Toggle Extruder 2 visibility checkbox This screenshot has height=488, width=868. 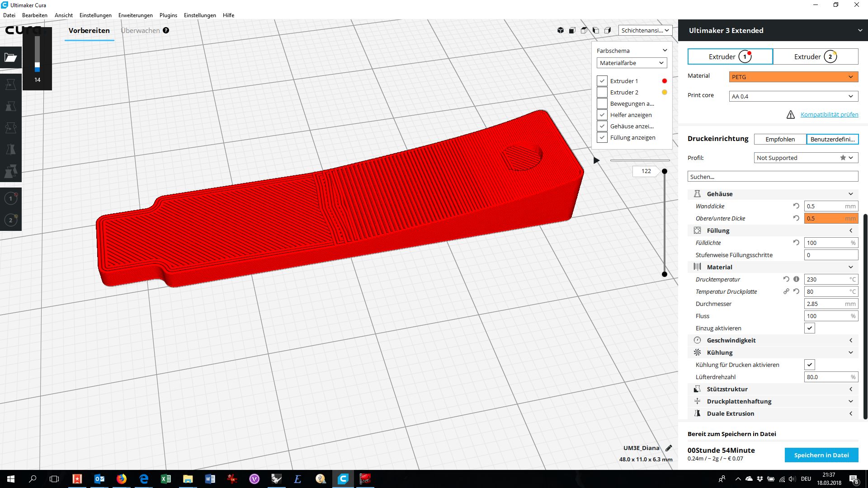tap(602, 92)
